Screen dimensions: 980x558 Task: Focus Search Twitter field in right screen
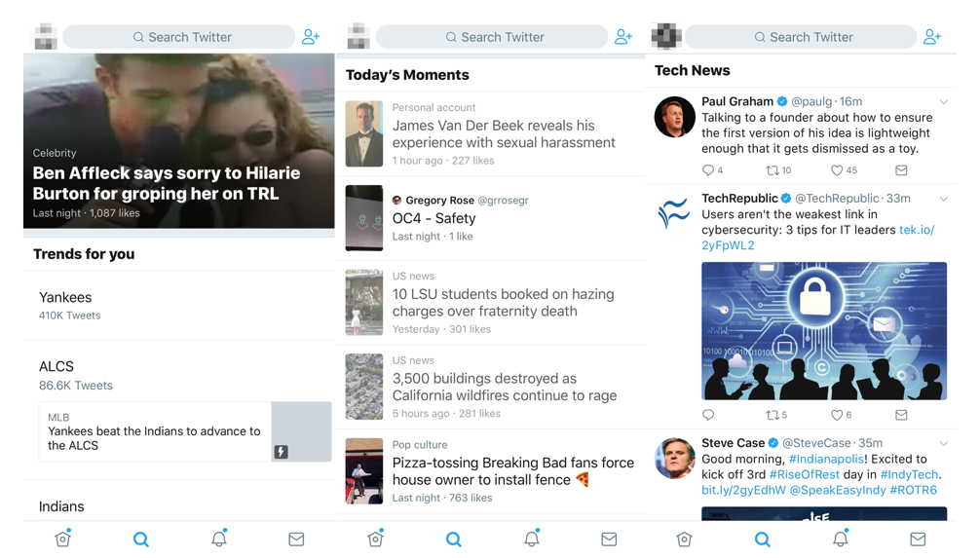(x=801, y=37)
